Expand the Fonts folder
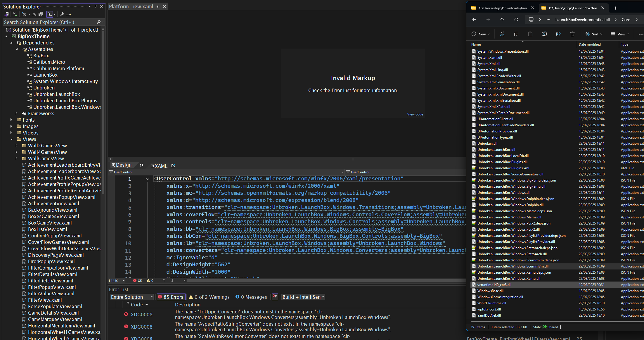The height and width of the screenshot is (340, 644). [11, 120]
